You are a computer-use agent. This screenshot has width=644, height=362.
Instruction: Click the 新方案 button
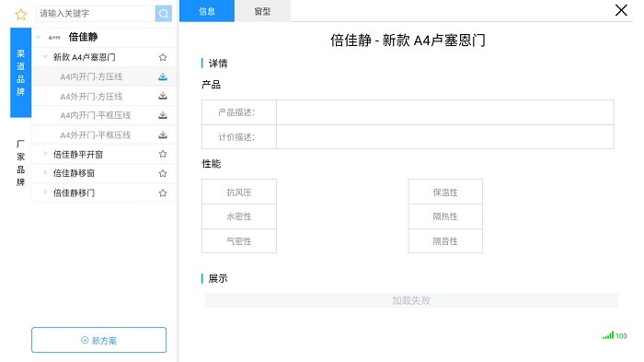tap(99, 340)
